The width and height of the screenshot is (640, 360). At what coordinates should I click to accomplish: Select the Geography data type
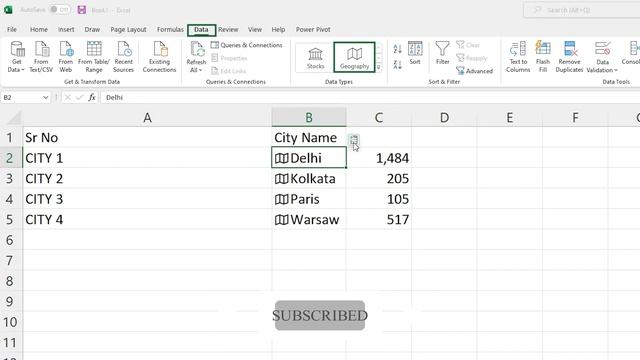354,58
